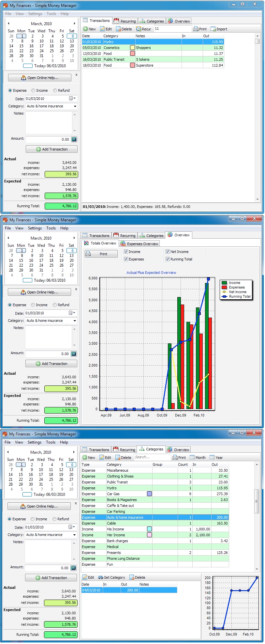Switch to Transactions tab in Categories window

(96, 450)
